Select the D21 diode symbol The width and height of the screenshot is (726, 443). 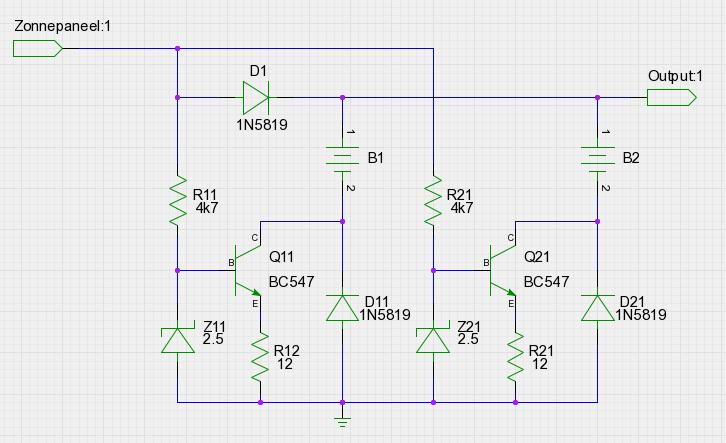coord(598,307)
